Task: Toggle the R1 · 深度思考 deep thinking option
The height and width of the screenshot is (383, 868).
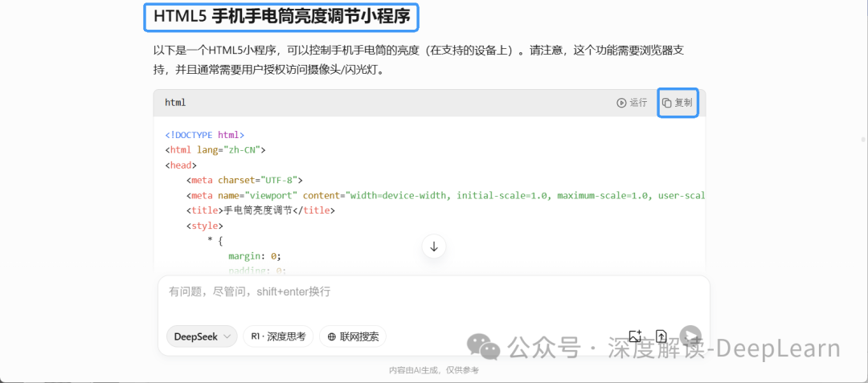Action: pyautogui.click(x=278, y=336)
